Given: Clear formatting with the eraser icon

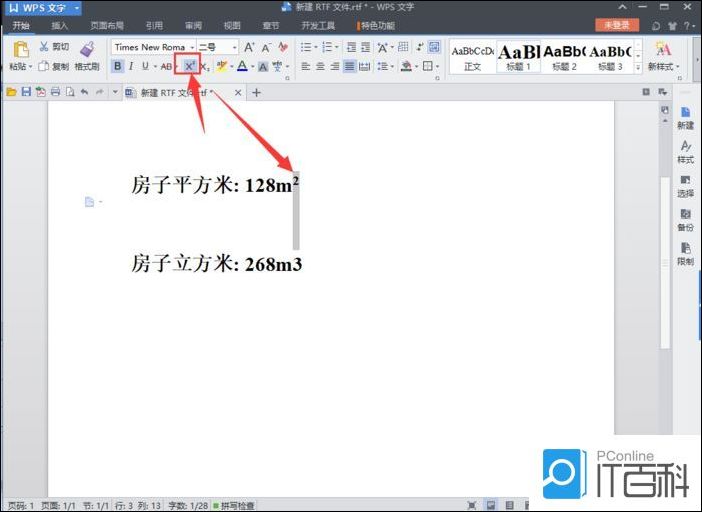Looking at the screenshot, I should (x=283, y=47).
